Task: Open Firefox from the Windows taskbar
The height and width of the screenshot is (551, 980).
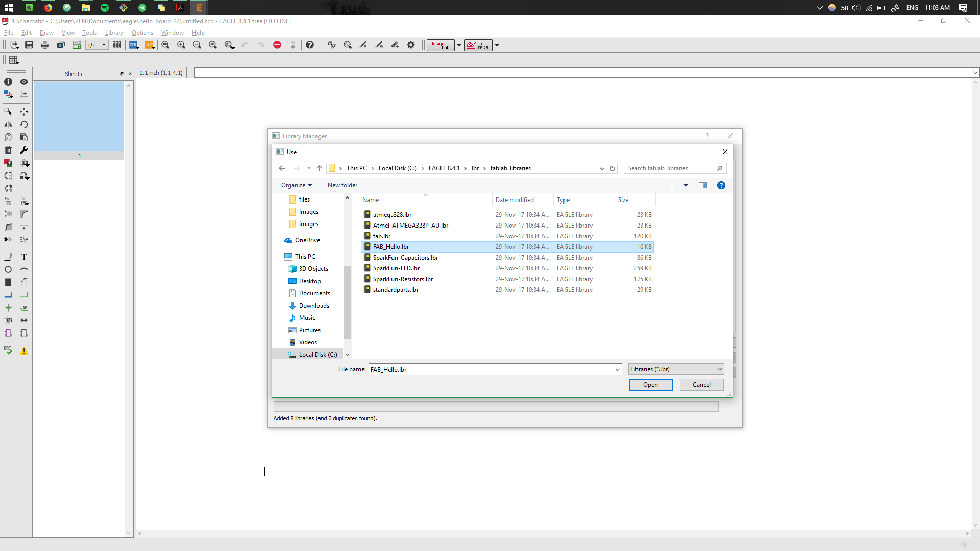Action: pyautogui.click(x=48, y=8)
